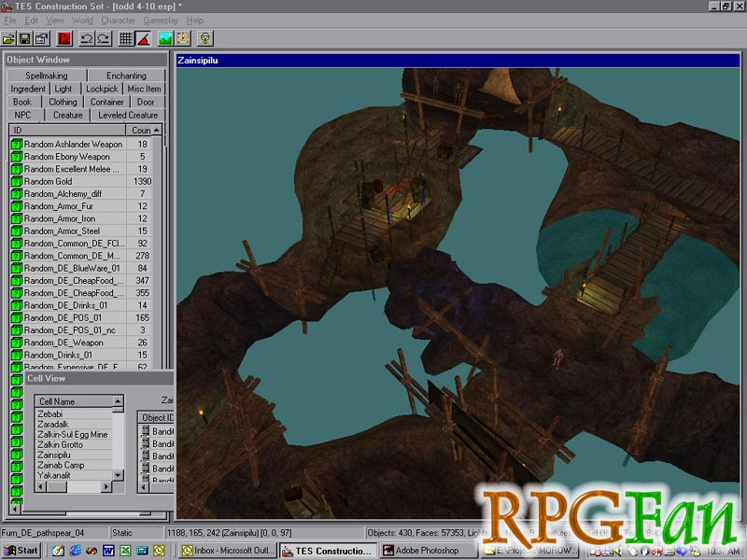The width and height of the screenshot is (747, 560).
Task: Click the cell list scroll down arrow
Action: [x=119, y=475]
